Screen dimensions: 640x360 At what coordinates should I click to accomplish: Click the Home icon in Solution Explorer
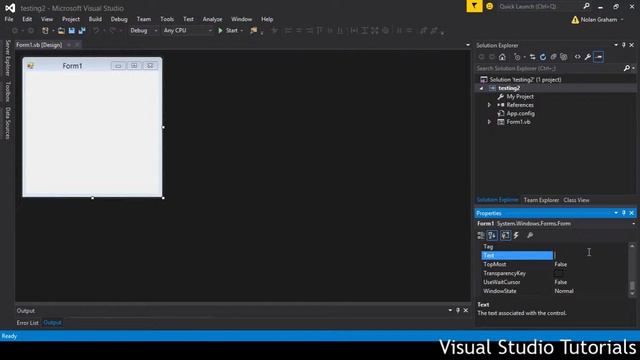[x=502, y=57]
